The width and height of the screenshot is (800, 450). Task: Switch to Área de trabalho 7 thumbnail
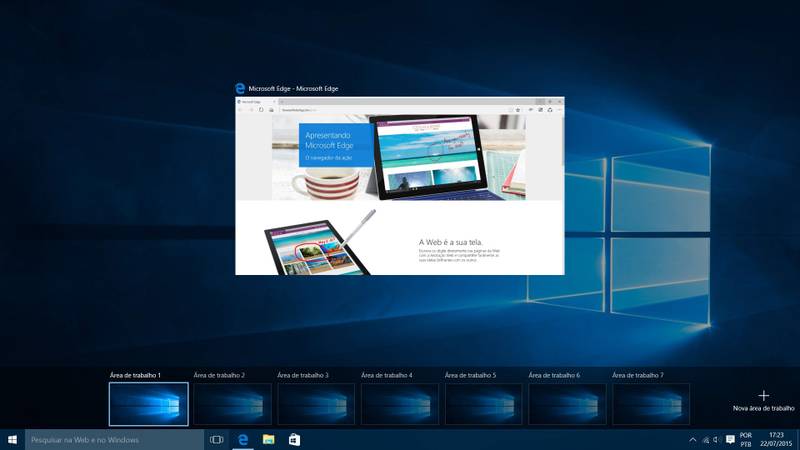[651, 404]
